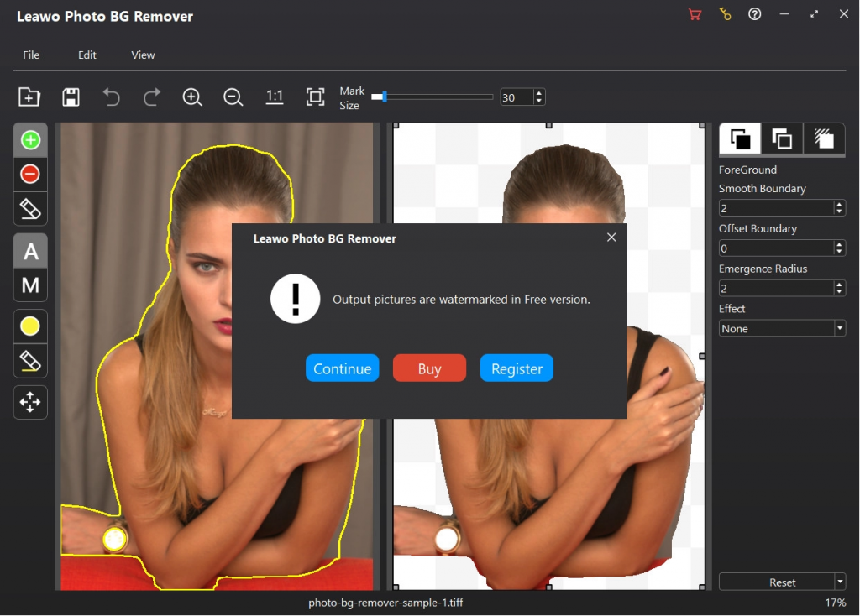Click Register in the watermark dialog
The width and height of the screenshot is (860, 616).
(x=517, y=368)
